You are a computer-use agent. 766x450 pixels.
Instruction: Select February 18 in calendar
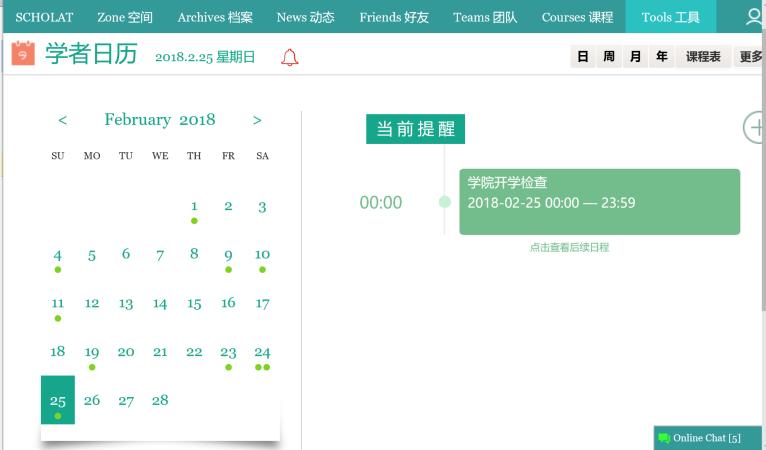(x=58, y=351)
